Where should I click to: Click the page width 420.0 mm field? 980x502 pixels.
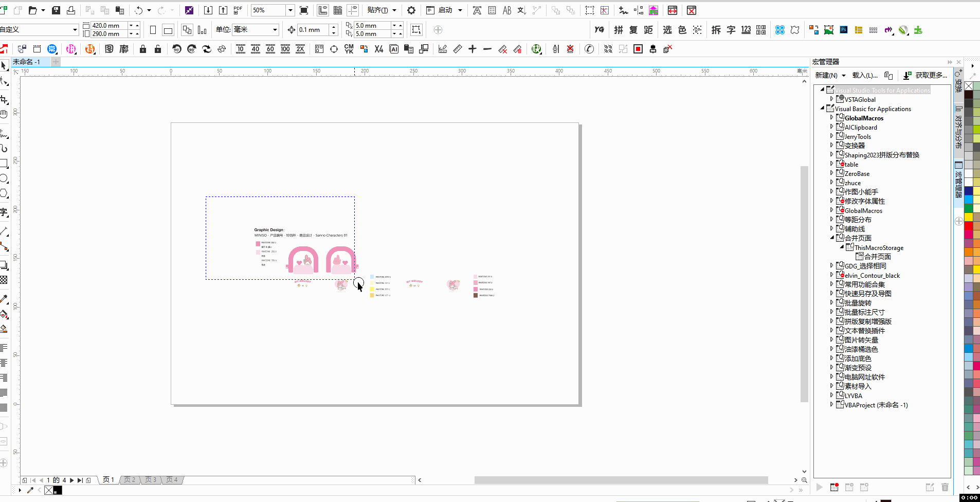[110, 25]
